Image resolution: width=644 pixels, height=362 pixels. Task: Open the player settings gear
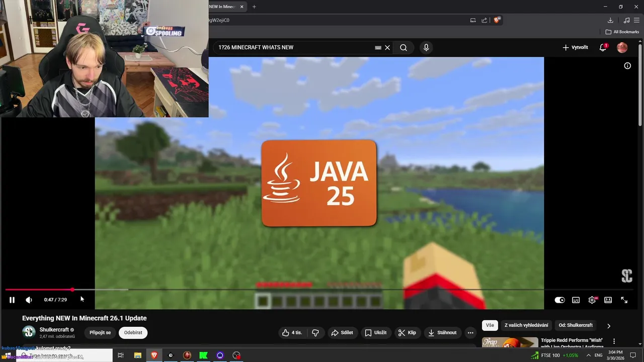click(x=592, y=300)
